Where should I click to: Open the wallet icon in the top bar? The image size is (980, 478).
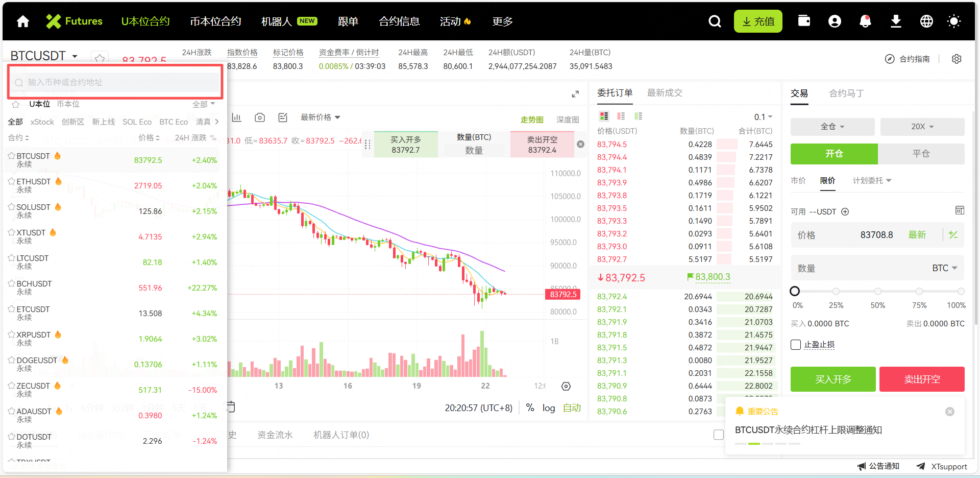click(x=804, y=21)
